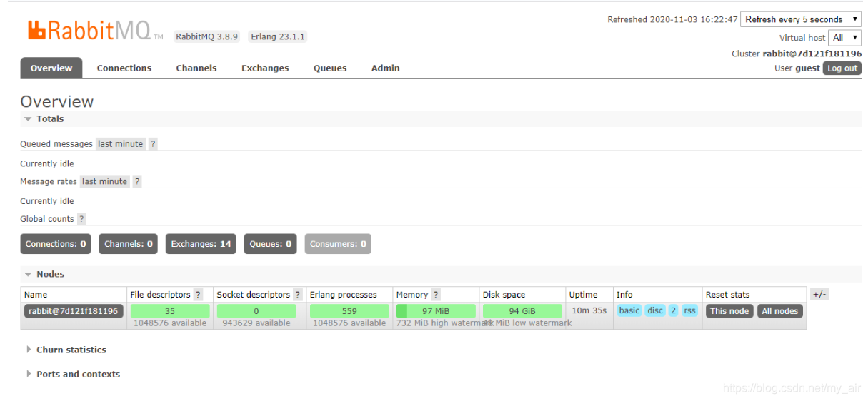Click the Channels: 0 count button

pos(129,244)
